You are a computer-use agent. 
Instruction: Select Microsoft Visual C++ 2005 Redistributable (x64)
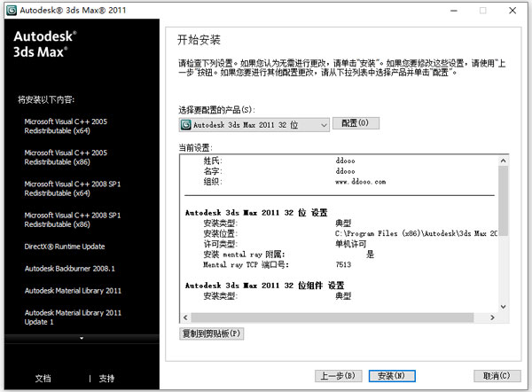(x=66, y=126)
